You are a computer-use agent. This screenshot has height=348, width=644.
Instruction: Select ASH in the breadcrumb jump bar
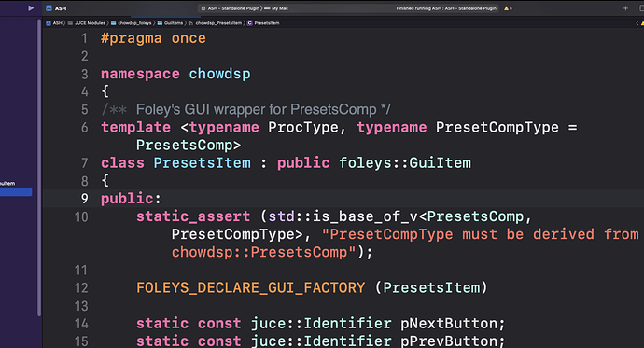tap(54, 23)
